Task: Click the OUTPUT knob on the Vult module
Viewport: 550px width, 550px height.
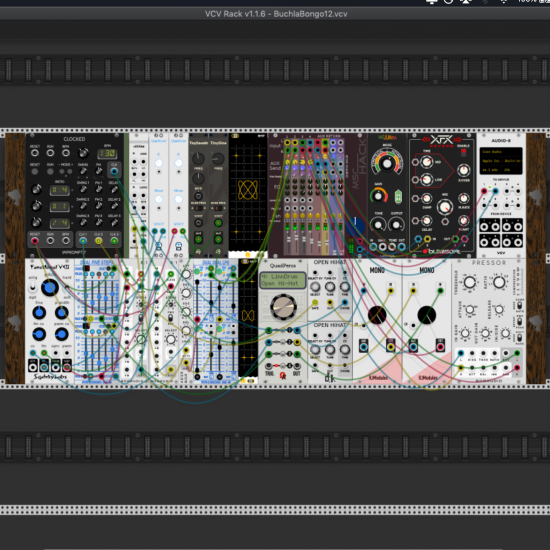Action: [396, 225]
